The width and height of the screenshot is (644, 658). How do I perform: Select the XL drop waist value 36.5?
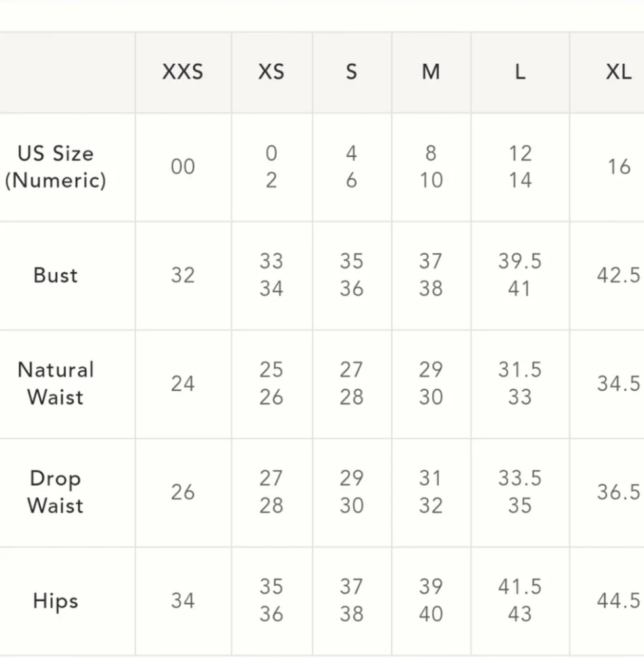pyautogui.click(x=619, y=492)
